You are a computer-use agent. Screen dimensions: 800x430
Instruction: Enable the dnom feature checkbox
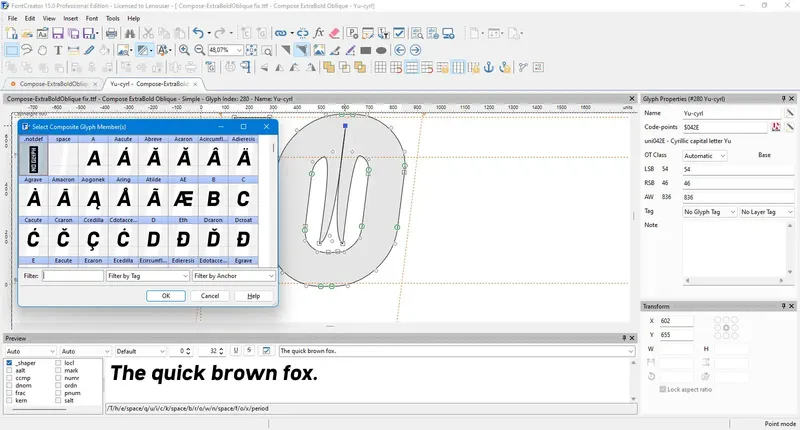(x=9, y=386)
